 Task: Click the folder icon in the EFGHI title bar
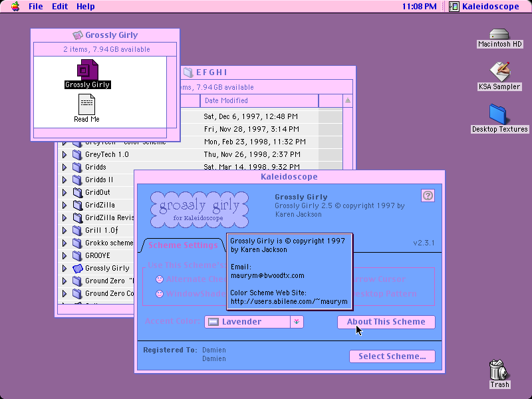click(x=188, y=72)
